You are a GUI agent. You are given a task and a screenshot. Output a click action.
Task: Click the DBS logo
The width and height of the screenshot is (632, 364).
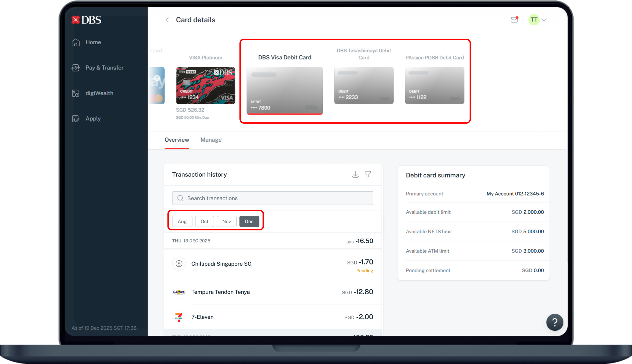click(x=86, y=20)
